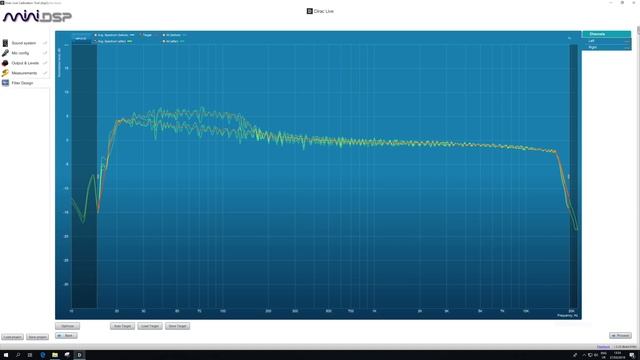Select the Filter Design section label

point(22,83)
